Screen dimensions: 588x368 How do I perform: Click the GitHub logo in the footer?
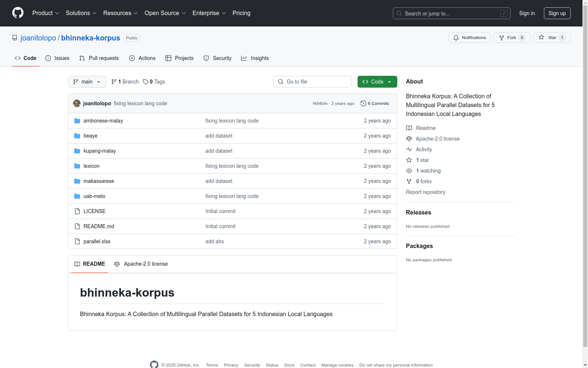point(154,364)
